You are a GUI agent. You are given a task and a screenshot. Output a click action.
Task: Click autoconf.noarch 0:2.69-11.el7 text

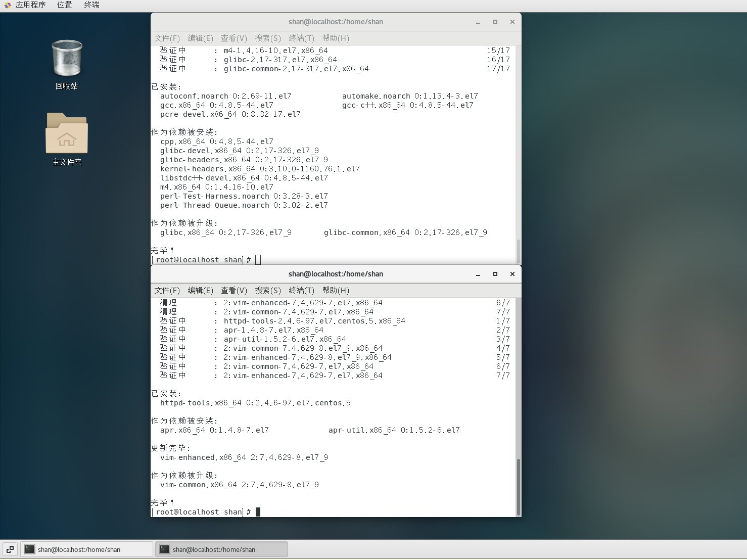[x=226, y=96]
